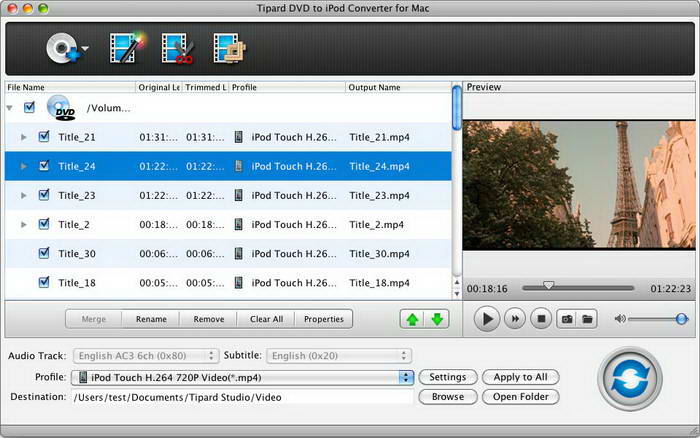Viewport: 700px width, 438px height.
Task: Click the fast-forward preview button
Action: click(x=515, y=319)
